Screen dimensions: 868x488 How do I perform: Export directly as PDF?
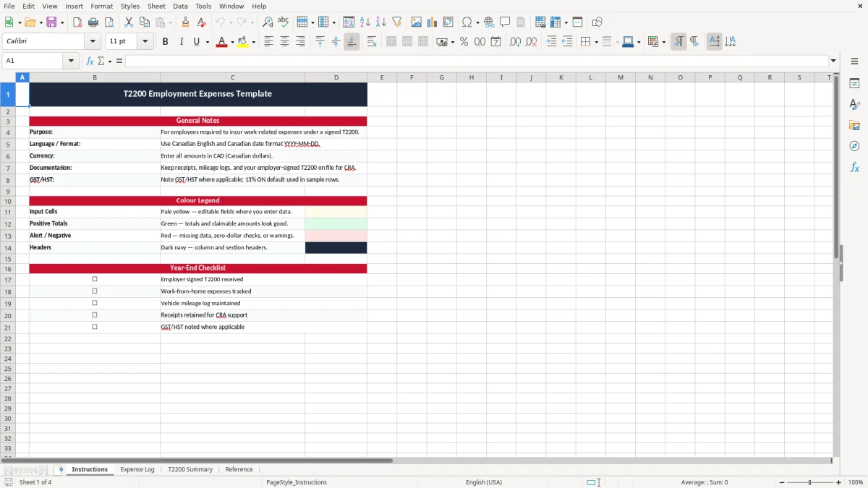[77, 22]
